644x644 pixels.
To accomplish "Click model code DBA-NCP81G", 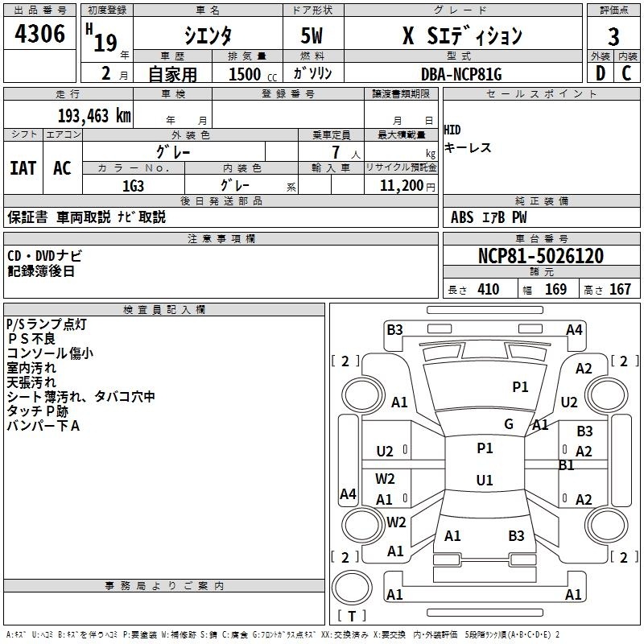I will click(461, 74).
